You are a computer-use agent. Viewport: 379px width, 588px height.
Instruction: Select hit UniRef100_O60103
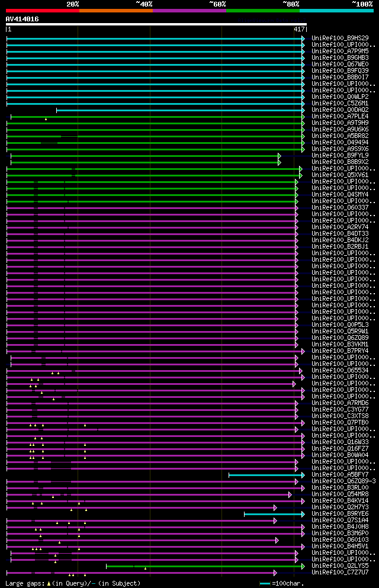pos(340,540)
